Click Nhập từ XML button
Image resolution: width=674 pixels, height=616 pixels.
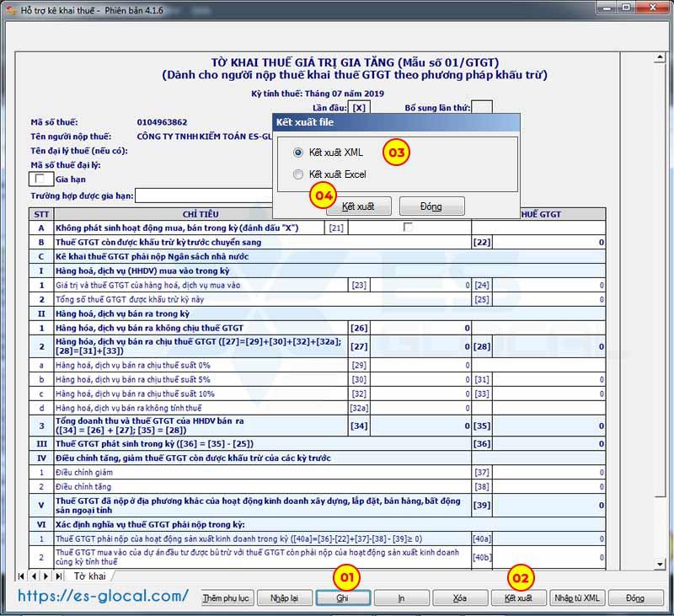coord(577,598)
